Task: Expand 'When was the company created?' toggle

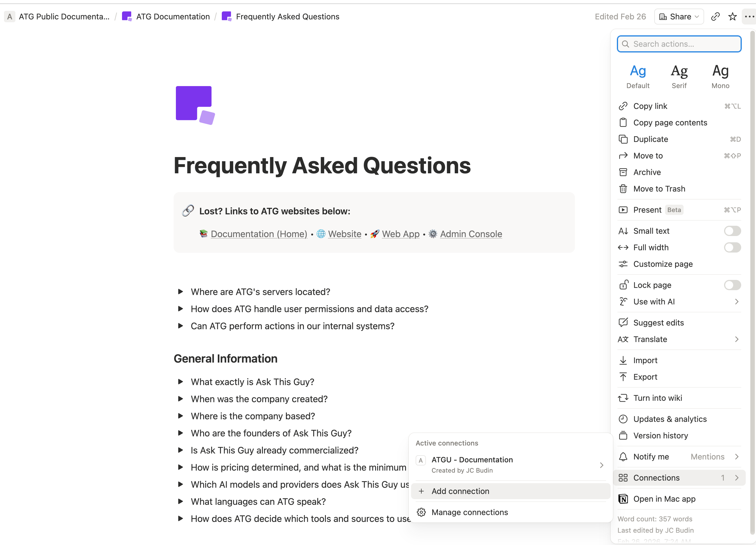Action: tap(180, 399)
